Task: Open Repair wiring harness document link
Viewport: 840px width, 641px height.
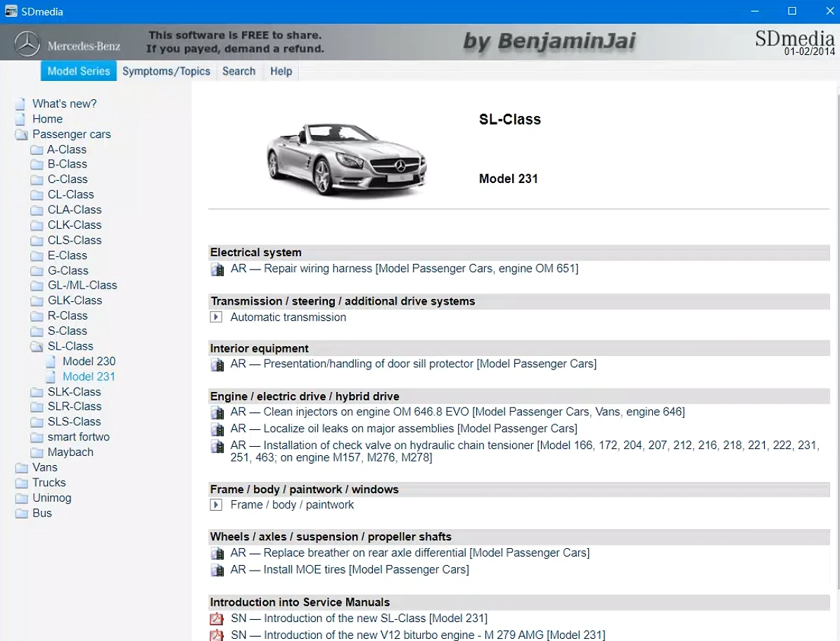Action: 405,269
